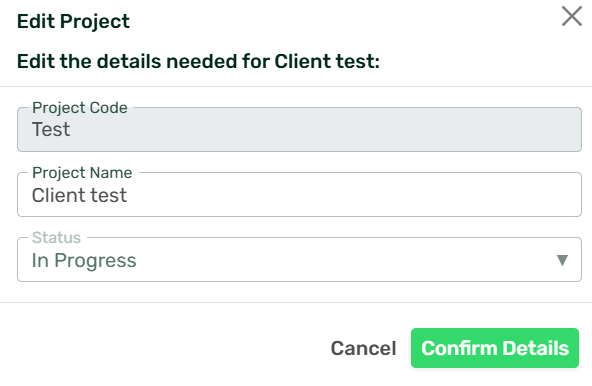This screenshot has width=592, height=386.
Task: Click the disabled Project Code field
Action: (299, 130)
